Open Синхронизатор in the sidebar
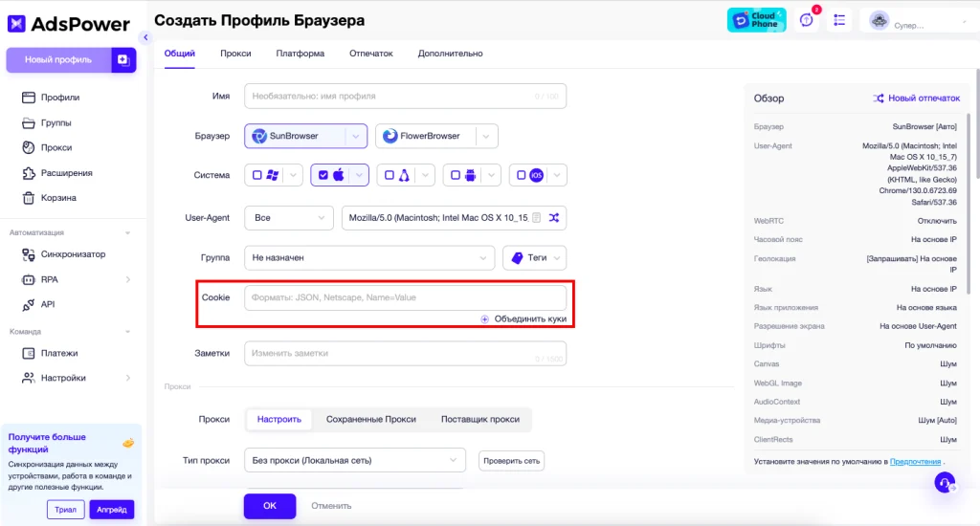The height and width of the screenshot is (526, 980). point(73,254)
